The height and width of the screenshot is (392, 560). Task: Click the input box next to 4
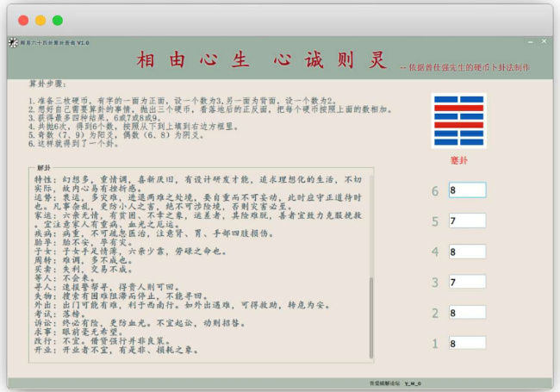click(x=467, y=252)
